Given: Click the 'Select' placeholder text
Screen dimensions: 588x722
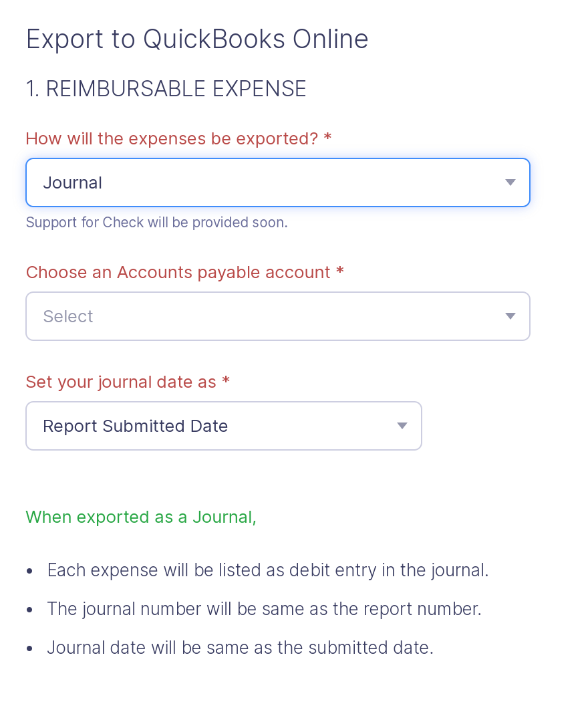Looking at the screenshot, I should pyautogui.click(x=67, y=316).
